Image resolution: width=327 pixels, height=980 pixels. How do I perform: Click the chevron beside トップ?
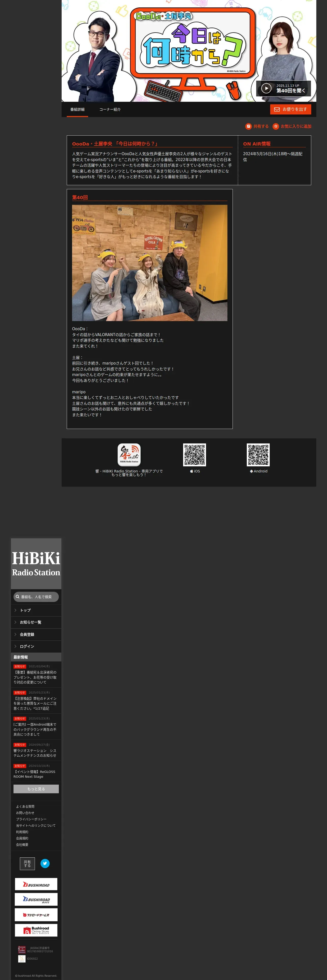coord(15,610)
